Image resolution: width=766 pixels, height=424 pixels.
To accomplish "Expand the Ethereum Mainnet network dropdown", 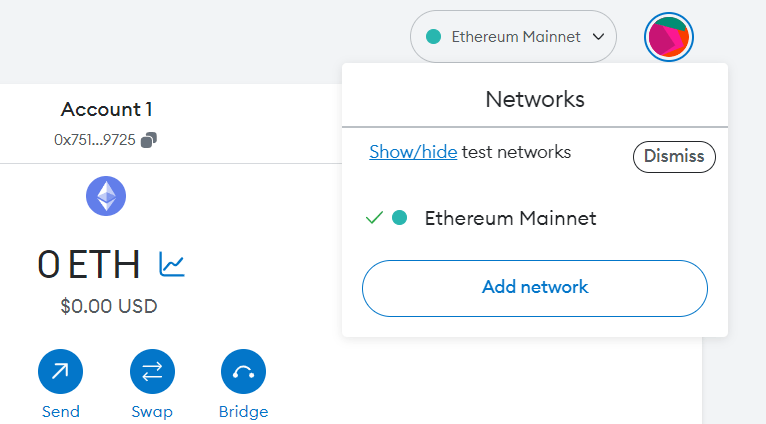I will pos(513,37).
